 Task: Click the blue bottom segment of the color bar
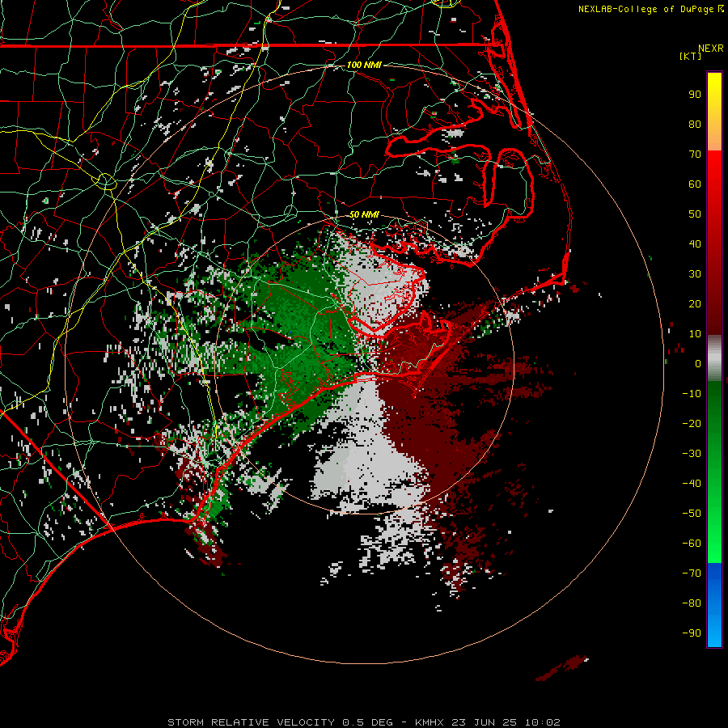click(714, 604)
